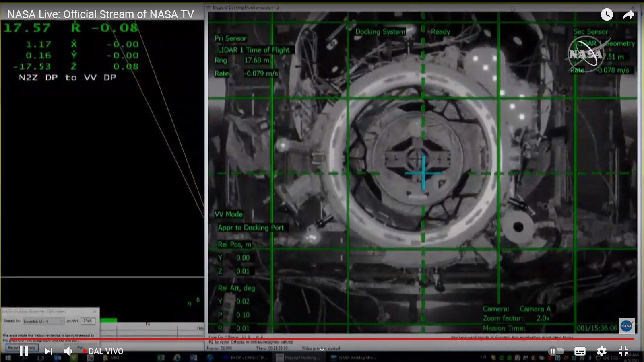Click the red video progress bar
The width and height of the screenshot is (644, 362).
[x=322, y=339]
